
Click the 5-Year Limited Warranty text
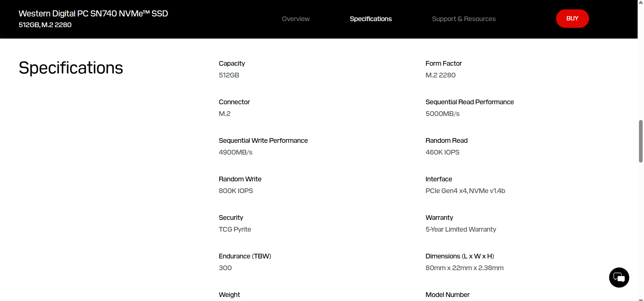461,229
